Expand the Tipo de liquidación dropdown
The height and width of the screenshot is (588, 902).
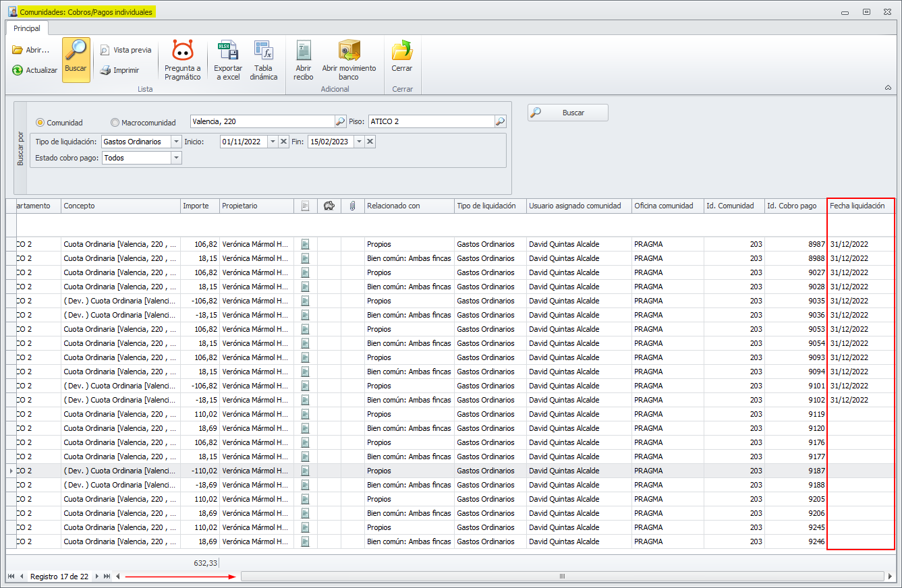pos(176,142)
